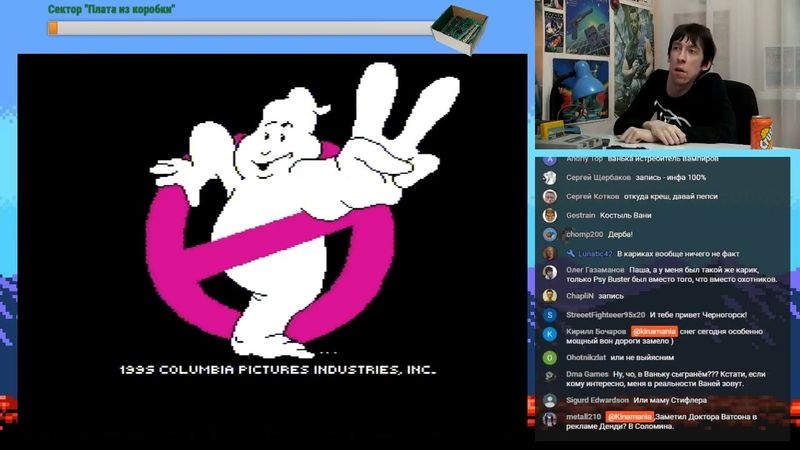Image resolution: width=800 pixels, height=450 pixels.
Task: Click @kinamania mention in Кирилл Бочаров's message
Action: point(654,331)
